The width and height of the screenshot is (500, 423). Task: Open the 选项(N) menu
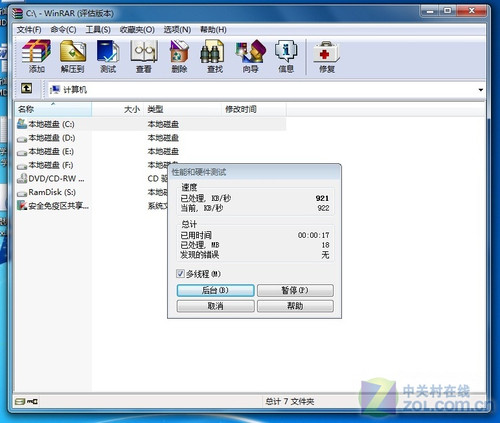177,30
